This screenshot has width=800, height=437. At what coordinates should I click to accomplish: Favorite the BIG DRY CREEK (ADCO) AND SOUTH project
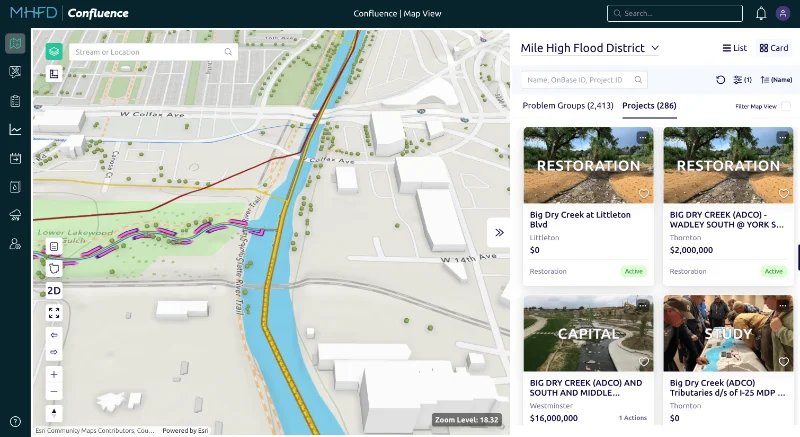click(x=643, y=362)
